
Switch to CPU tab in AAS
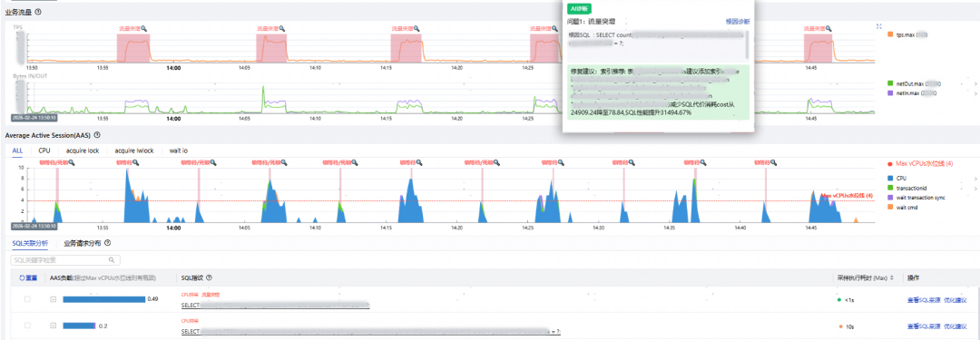point(44,151)
